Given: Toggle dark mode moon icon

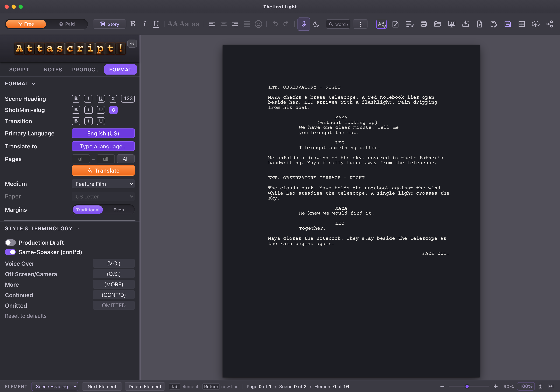Looking at the screenshot, I should click(316, 24).
